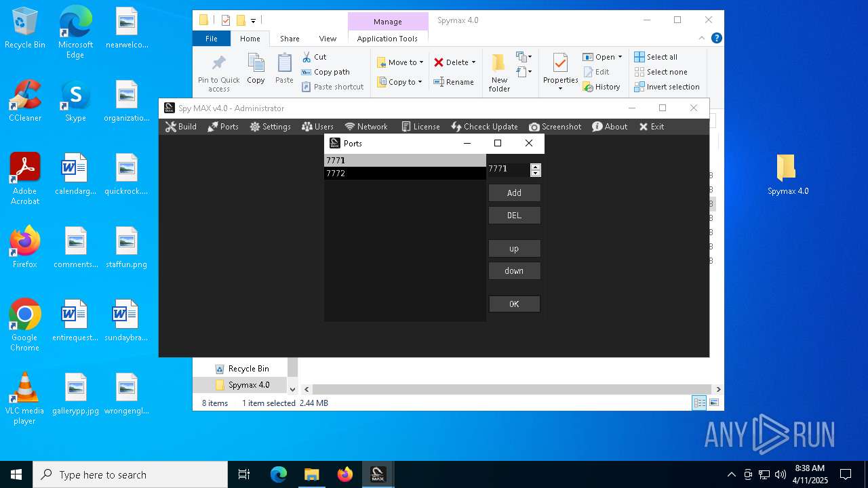Open Google Chrome desktop shortcut
The width and height of the screenshot is (868, 488).
(x=24, y=325)
